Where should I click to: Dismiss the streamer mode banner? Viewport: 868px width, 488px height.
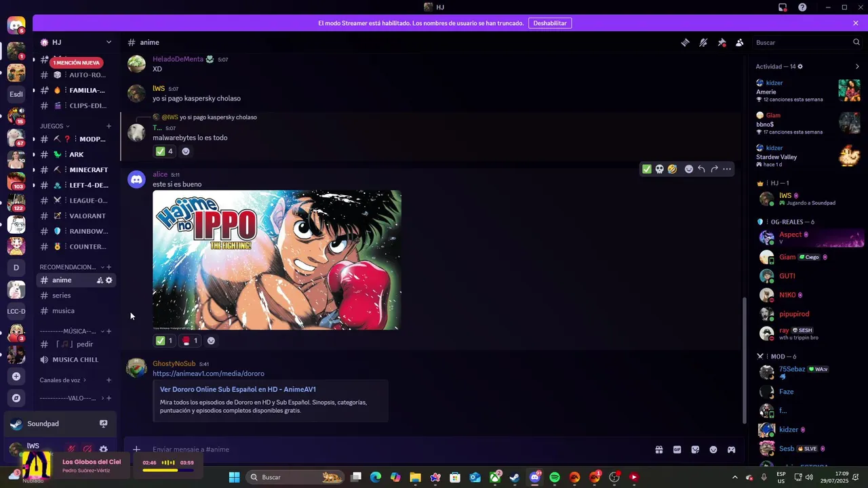point(856,23)
